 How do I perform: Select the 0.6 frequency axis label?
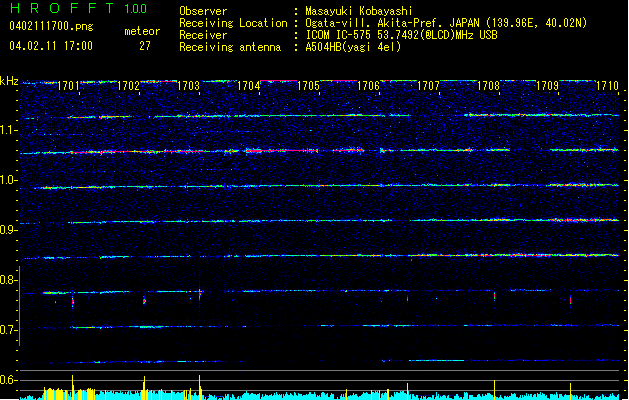click(x=9, y=380)
